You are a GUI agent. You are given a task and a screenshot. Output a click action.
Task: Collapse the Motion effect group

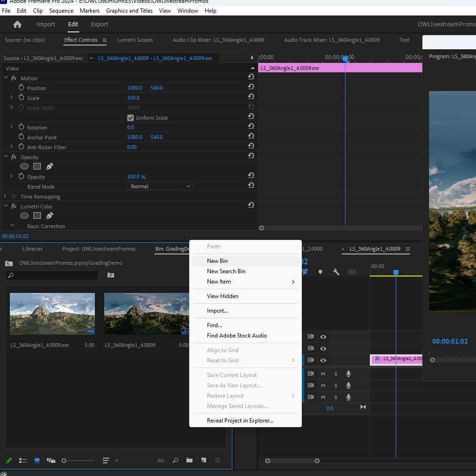point(6,78)
